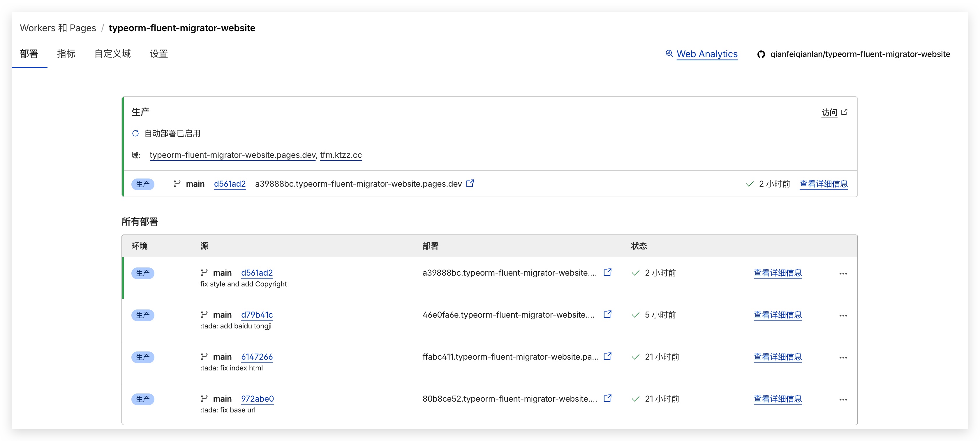This screenshot has height=441, width=980.
Task: Open the GitHub repository icon link
Action: 761,54
